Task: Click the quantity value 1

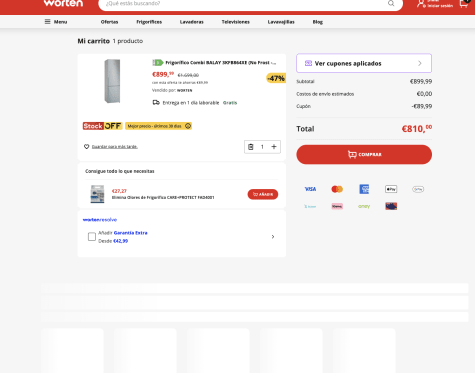Action: [262, 147]
